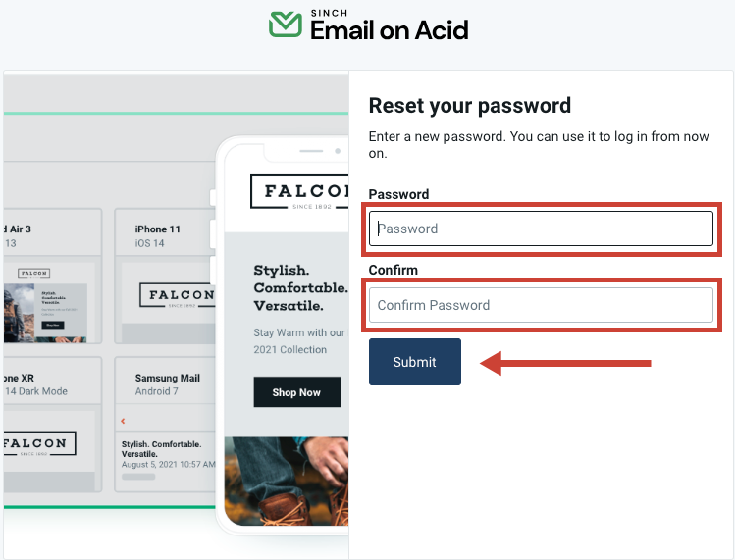Click the "Confirm" field label
The width and height of the screenshot is (735, 560).
tap(393, 270)
